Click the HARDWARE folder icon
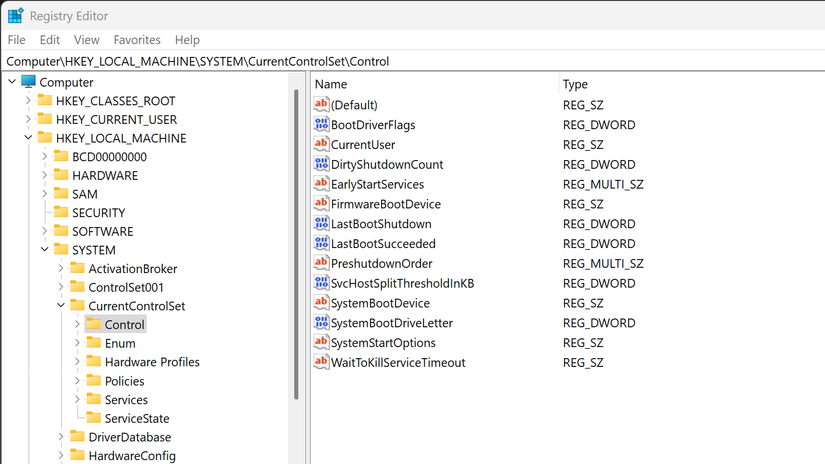 click(62, 175)
